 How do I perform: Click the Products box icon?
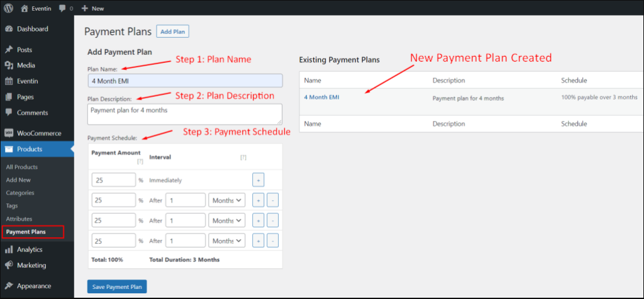(x=9, y=149)
